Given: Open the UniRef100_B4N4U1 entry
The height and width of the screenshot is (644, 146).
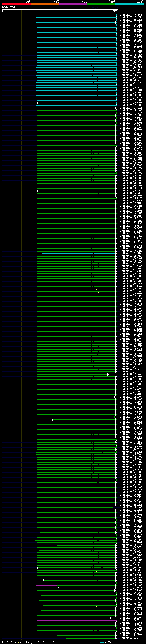Looking at the screenshot, I should tap(131, 271).
